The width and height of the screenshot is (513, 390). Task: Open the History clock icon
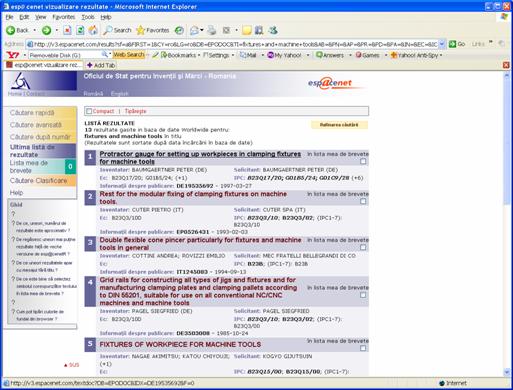[x=179, y=30]
